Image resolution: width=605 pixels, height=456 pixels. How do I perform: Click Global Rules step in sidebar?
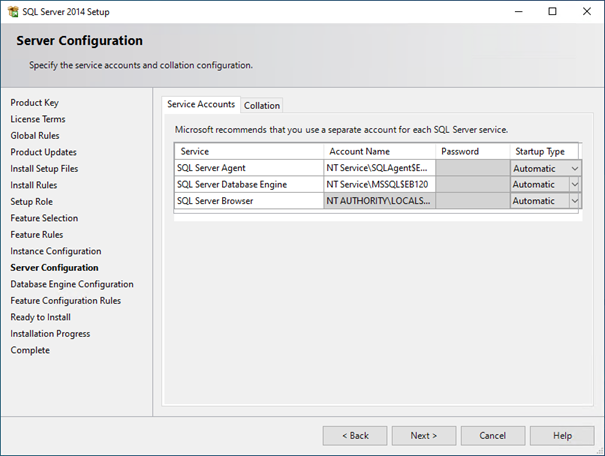pos(35,136)
